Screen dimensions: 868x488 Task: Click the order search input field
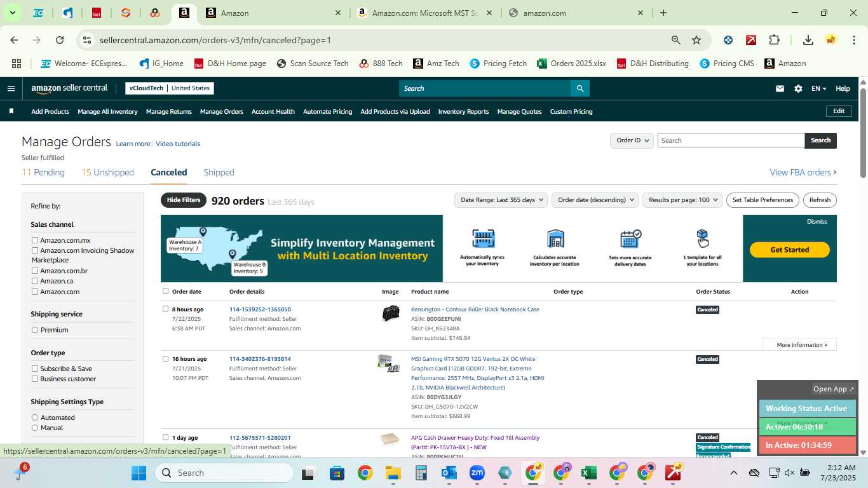(x=731, y=140)
